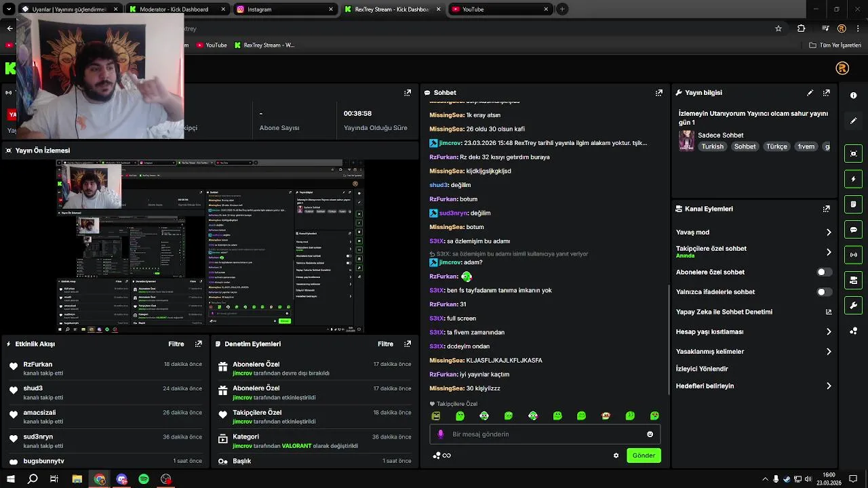Click the chat panel scrollbar
The width and height of the screenshot is (868, 488).
669,339
